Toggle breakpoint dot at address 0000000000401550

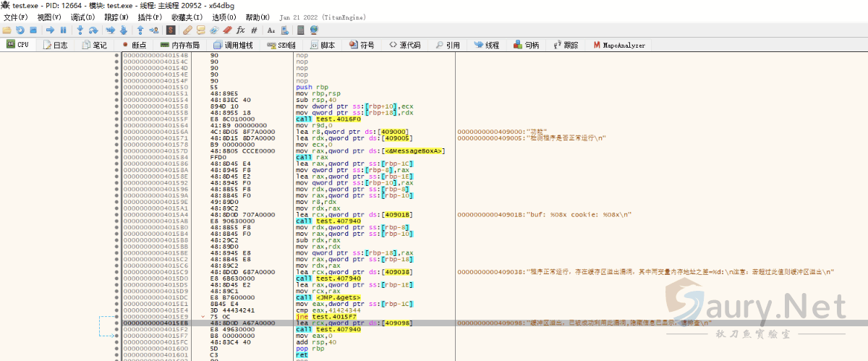pos(117,87)
